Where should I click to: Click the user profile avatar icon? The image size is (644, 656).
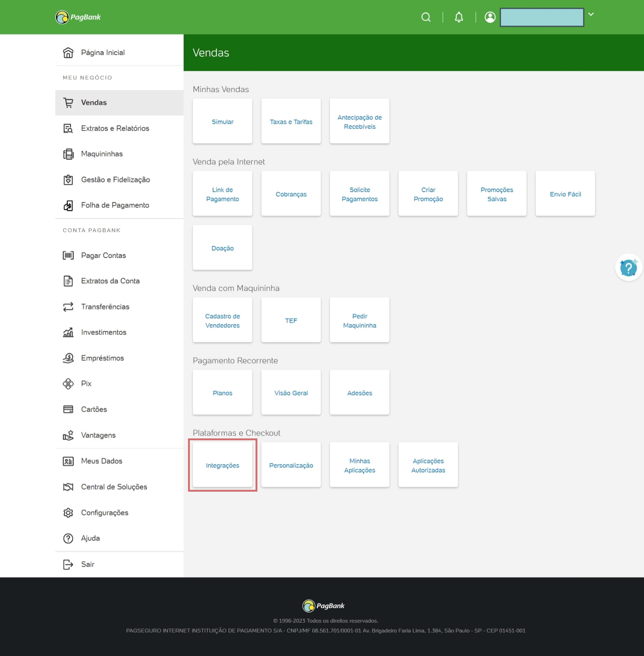[x=490, y=17]
